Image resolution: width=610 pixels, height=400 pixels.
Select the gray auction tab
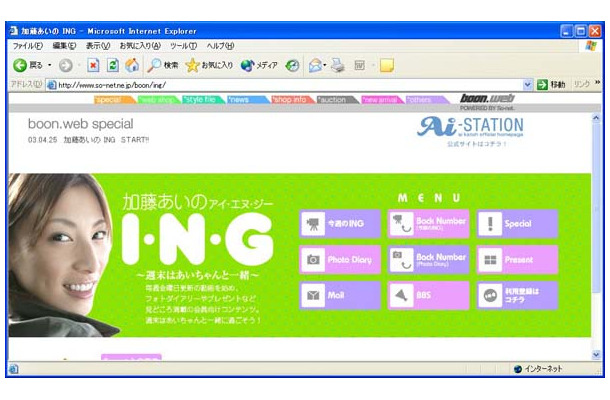coord(337,100)
